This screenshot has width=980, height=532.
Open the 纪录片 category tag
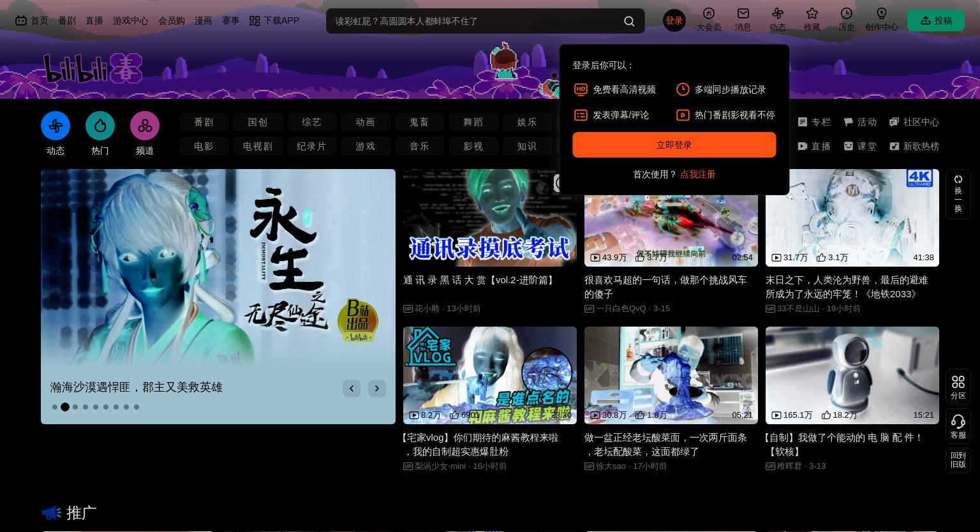pos(311,146)
